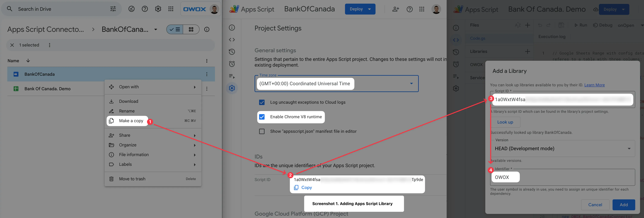Screen dimensions: 644x218
Task: Expand the Labels submenu
Action: (153, 164)
